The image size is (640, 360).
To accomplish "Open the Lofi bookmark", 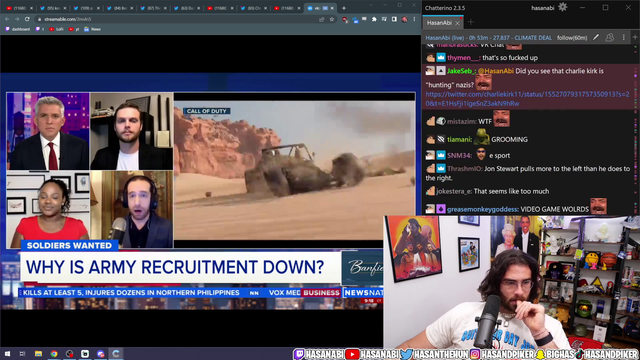I will 56,29.
